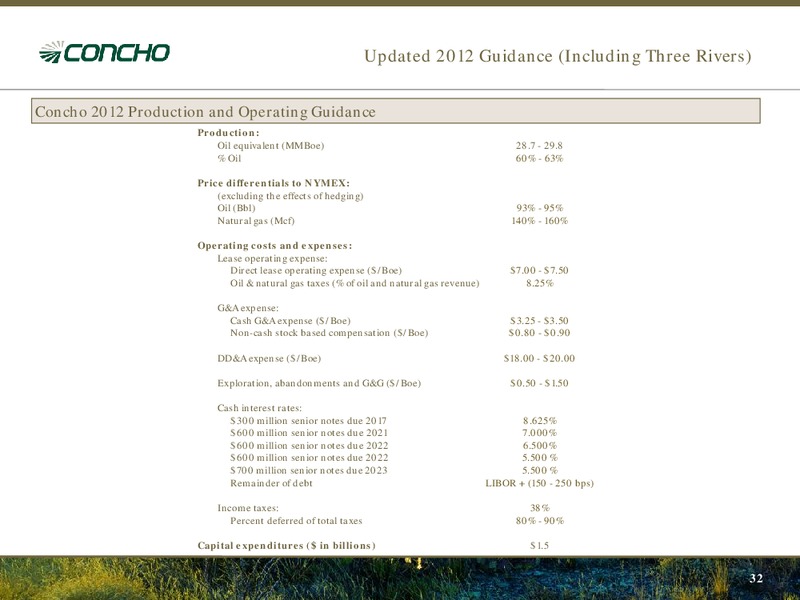Click the 'Oil (Bbl)' label
This screenshot has width=800, height=600.
coord(236,208)
